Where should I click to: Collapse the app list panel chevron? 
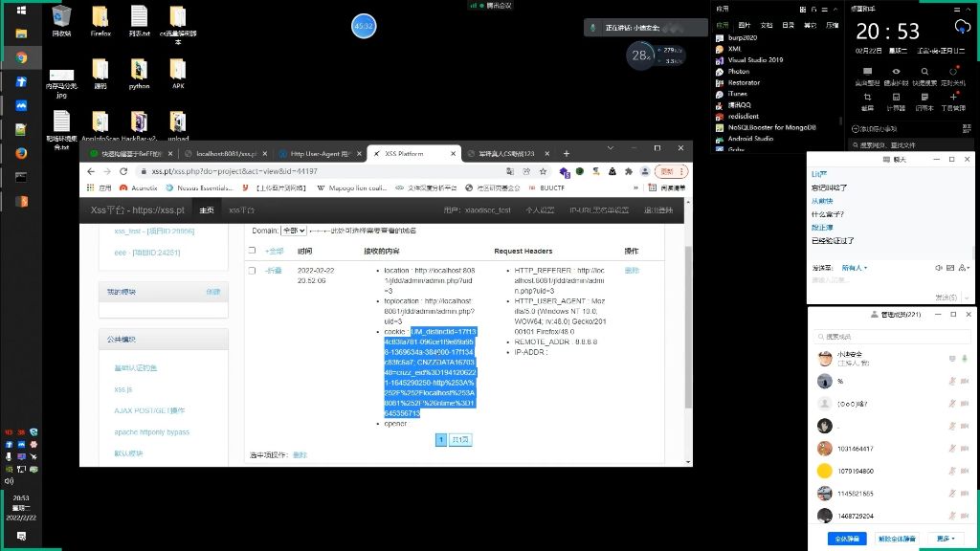click(x=835, y=10)
